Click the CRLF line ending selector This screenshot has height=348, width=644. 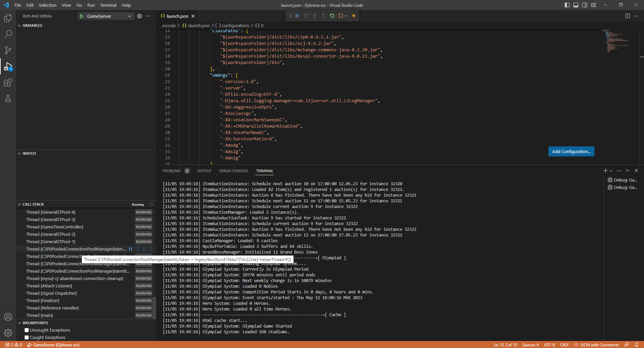tap(564, 345)
